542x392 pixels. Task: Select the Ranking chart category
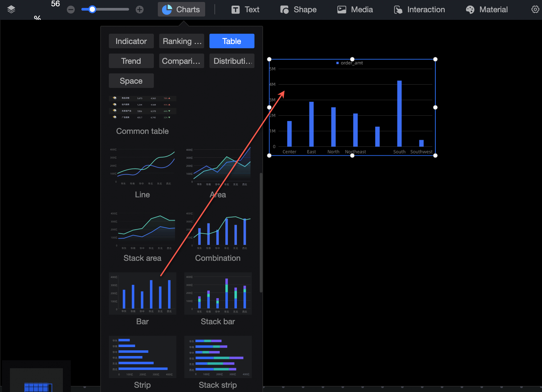(182, 41)
